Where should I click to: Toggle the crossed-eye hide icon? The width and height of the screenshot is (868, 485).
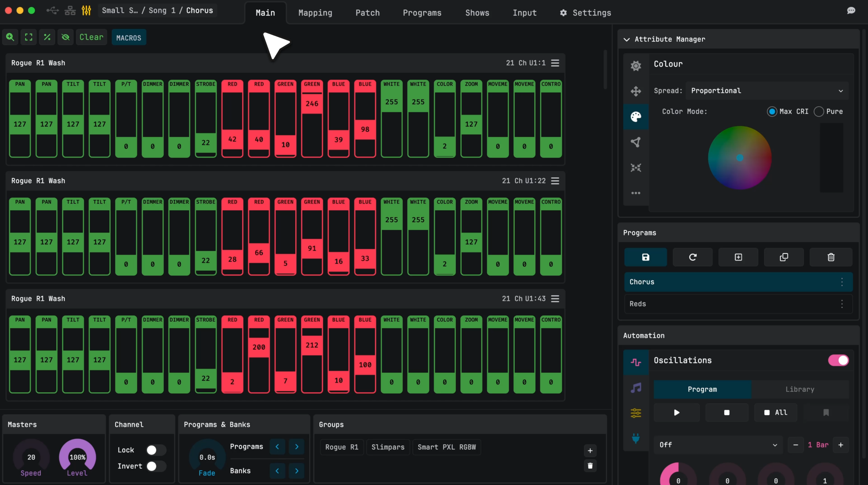[x=65, y=37]
